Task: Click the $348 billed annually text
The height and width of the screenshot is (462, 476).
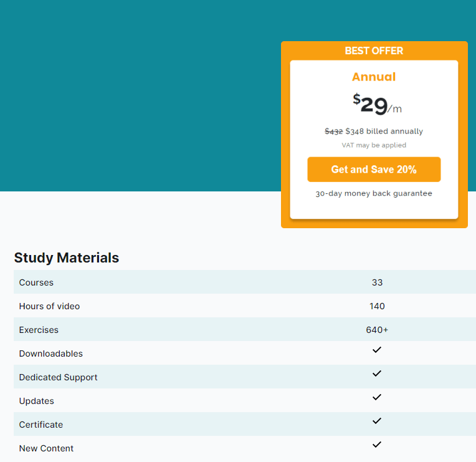Action: click(384, 132)
